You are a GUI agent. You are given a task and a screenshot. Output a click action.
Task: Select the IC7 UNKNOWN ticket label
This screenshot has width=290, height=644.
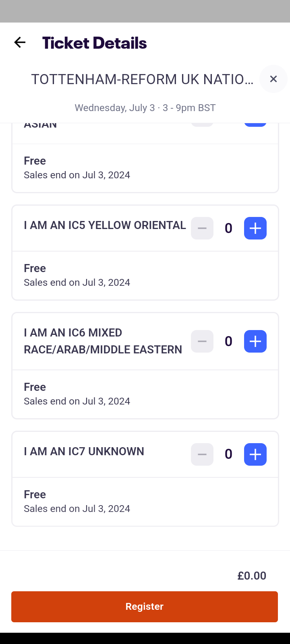coord(84,452)
